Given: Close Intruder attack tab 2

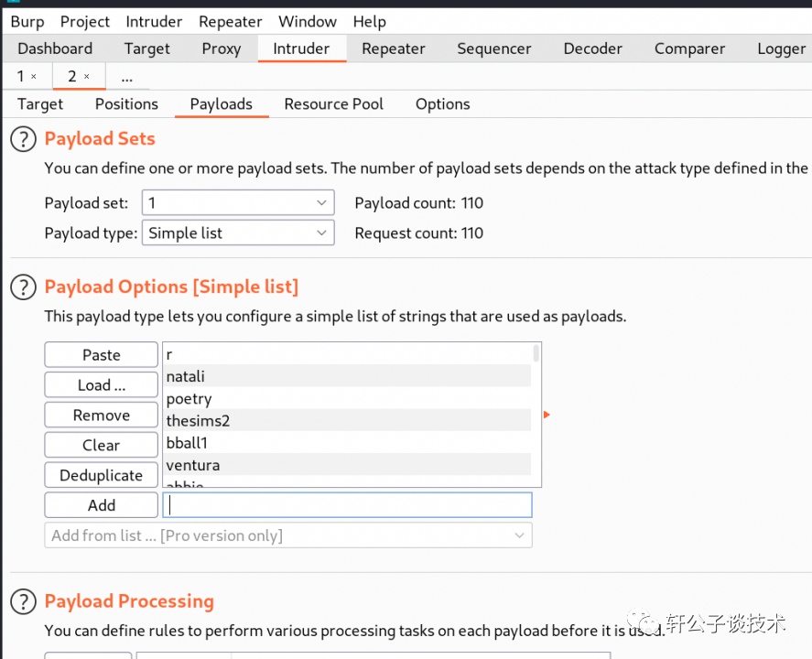Looking at the screenshot, I should tap(86, 77).
